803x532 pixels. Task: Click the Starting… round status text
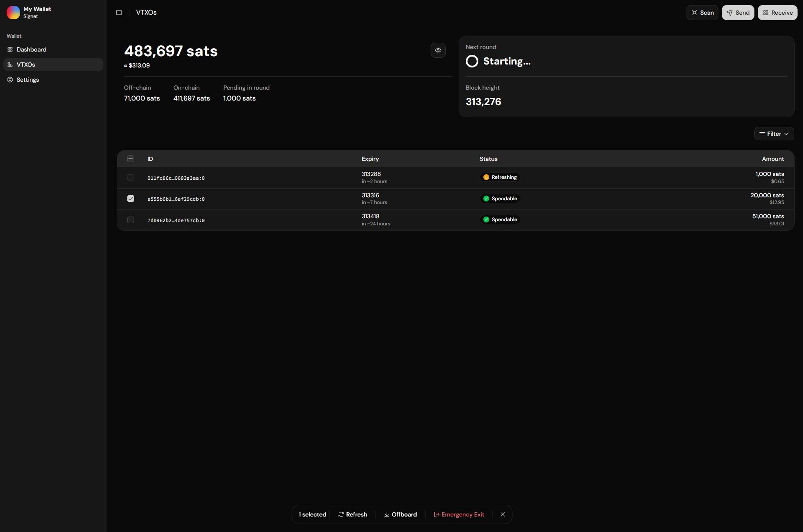(x=507, y=61)
